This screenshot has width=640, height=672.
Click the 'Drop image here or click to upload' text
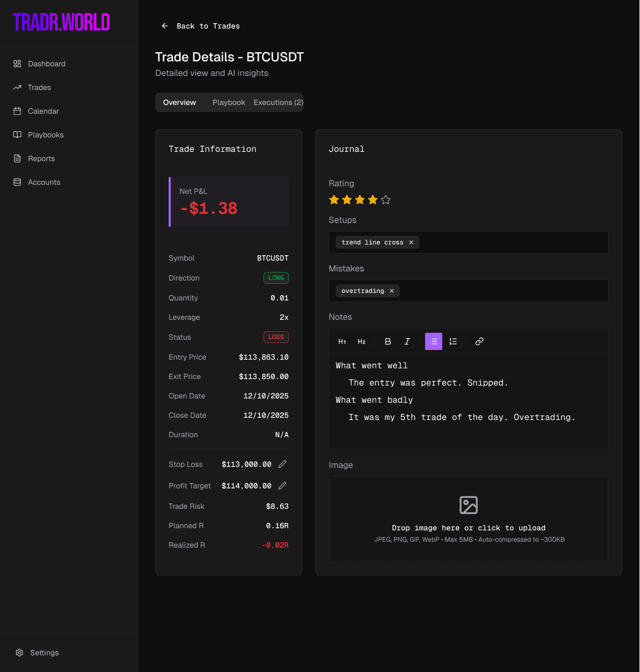coord(469,528)
